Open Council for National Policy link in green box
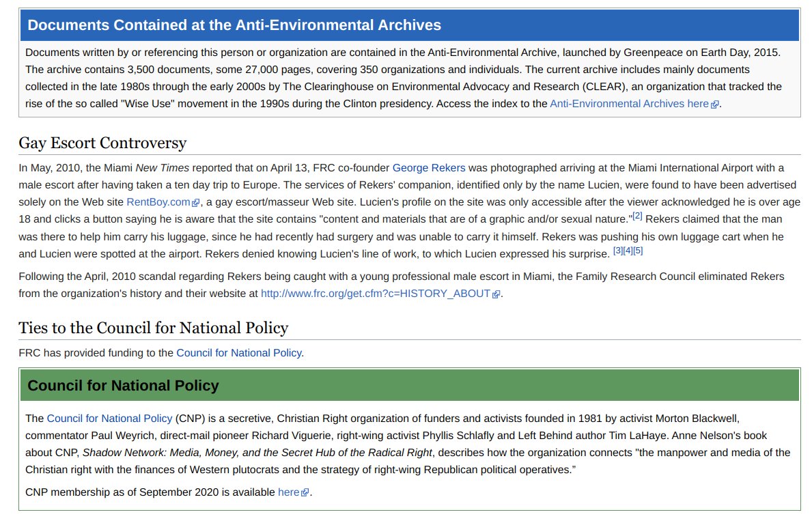Viewport: 812px width, 521px height. tap(109, 419)
